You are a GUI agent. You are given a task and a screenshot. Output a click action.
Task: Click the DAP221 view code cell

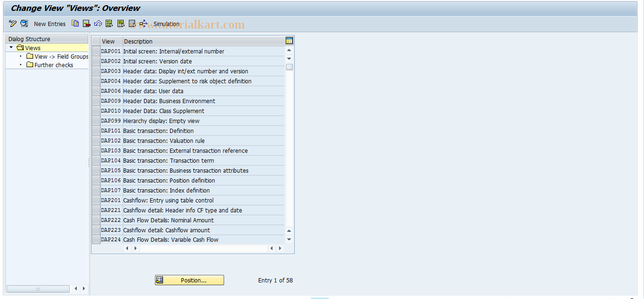111,210
